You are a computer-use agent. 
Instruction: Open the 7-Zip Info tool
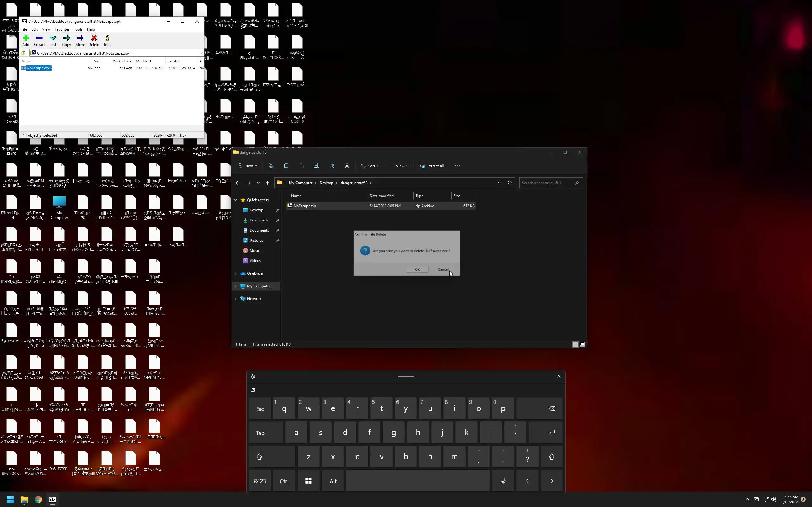pos(107,40)
